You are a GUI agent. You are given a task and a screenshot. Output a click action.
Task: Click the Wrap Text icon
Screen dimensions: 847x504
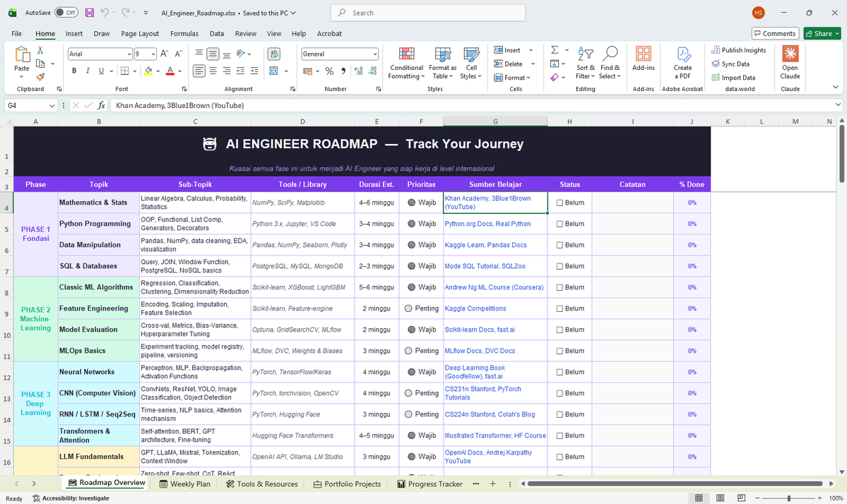(274, 54)
